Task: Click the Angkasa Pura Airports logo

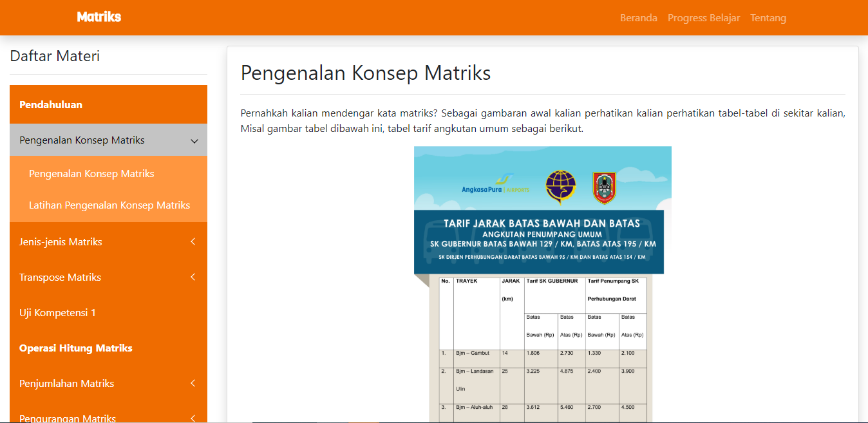Action: pyautogui.click(x=495, y=185)
